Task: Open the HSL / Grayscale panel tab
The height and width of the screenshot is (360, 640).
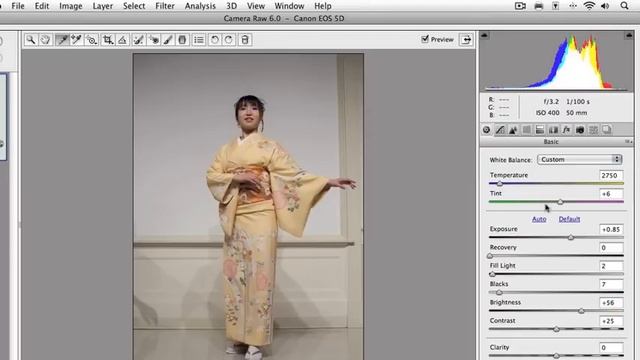Action: click(x=527, y=130)
